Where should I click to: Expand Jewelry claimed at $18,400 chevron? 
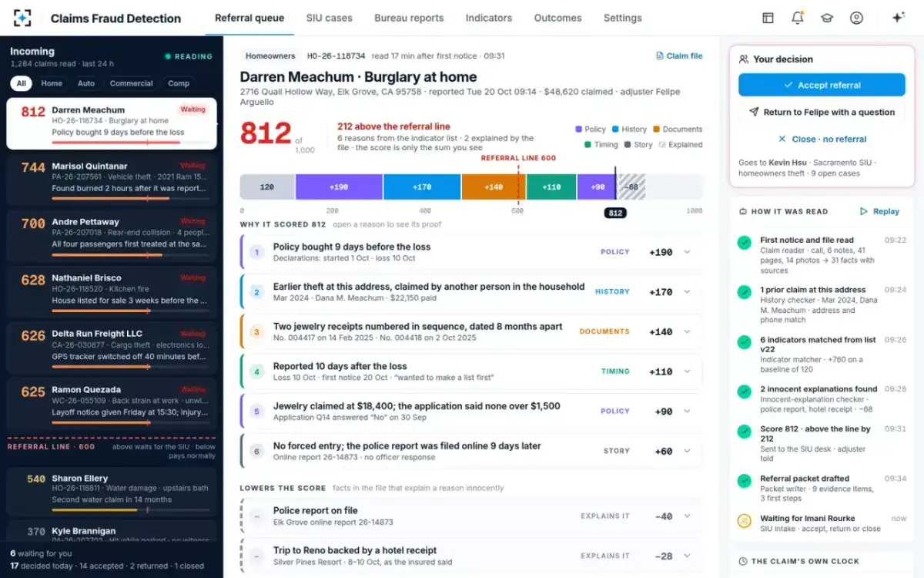[x=687, y=411]
